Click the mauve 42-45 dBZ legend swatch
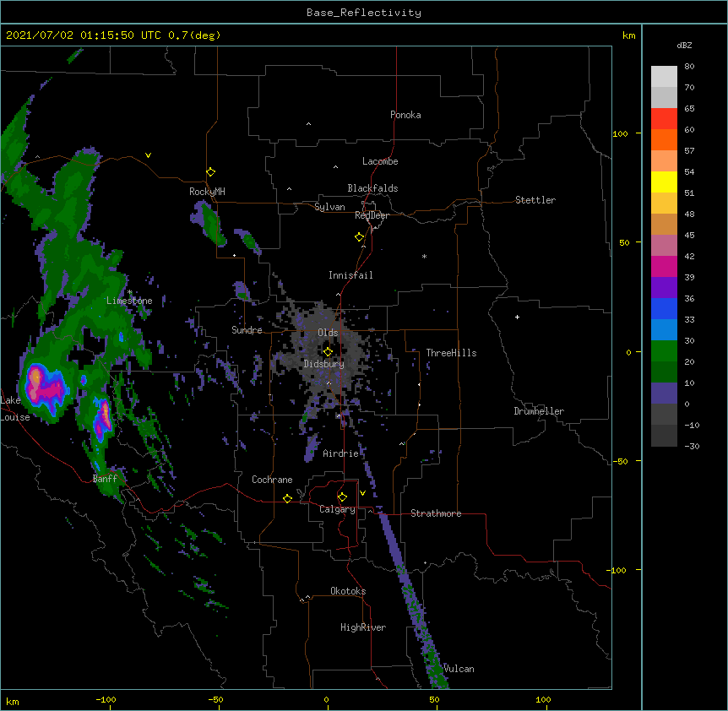Screen dimensions: 728x711 click(x=664, y=246)
